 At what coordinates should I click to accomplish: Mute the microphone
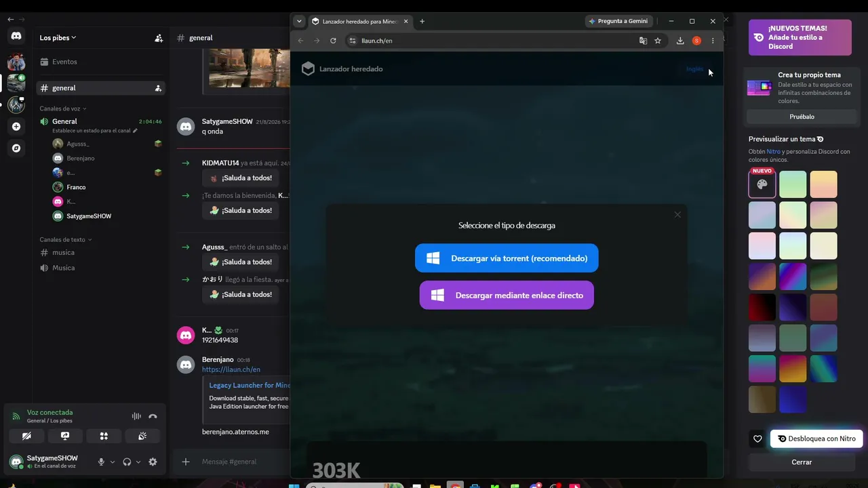101,462
